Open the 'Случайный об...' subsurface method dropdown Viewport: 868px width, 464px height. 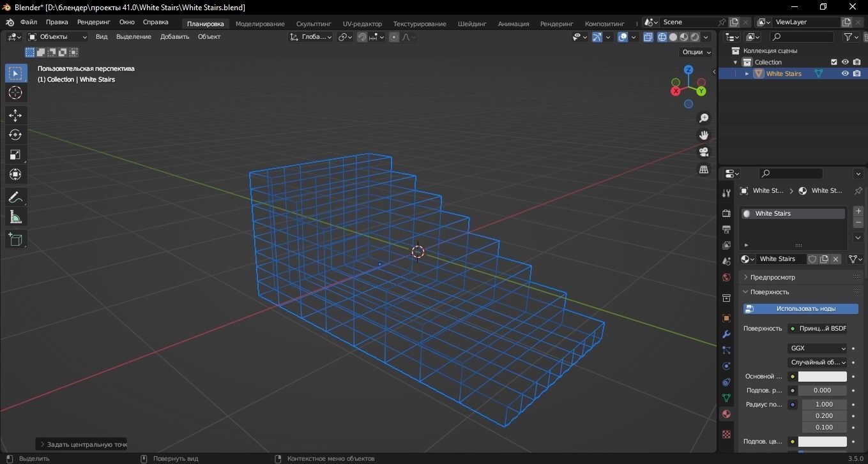(x=818, y=363)
